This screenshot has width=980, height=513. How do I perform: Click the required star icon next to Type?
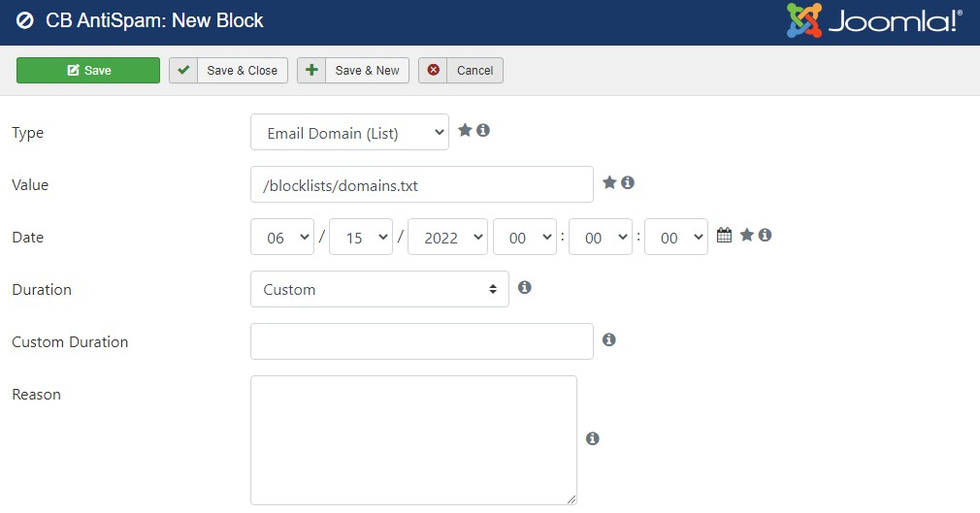(465, 130)
